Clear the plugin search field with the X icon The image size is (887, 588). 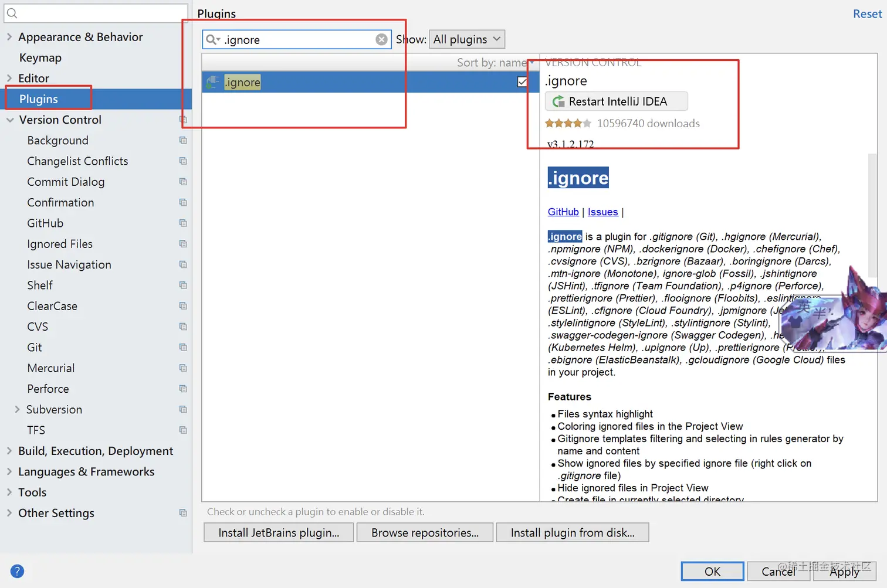[381, 39]
